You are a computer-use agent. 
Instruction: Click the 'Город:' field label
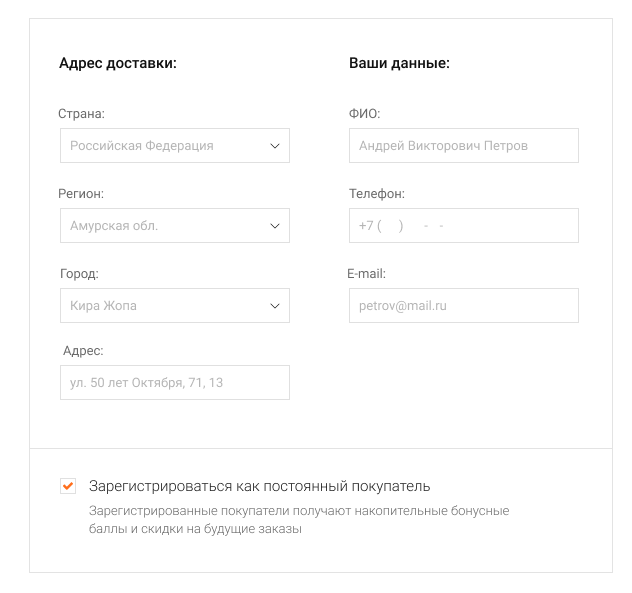(79, 274)
